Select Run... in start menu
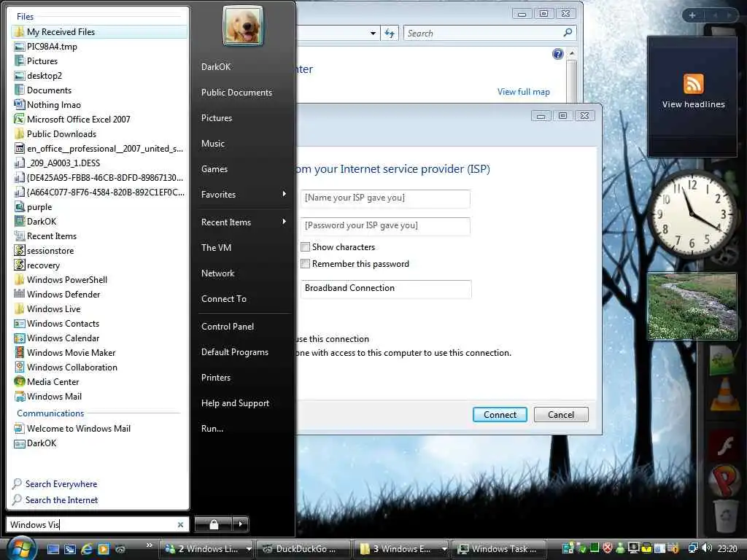Screen dimensions: 747x560 (x=212, y=429)
